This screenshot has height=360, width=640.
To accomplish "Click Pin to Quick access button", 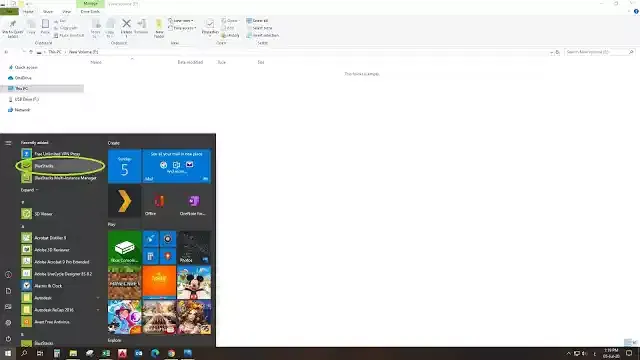I will click(13, 29).
